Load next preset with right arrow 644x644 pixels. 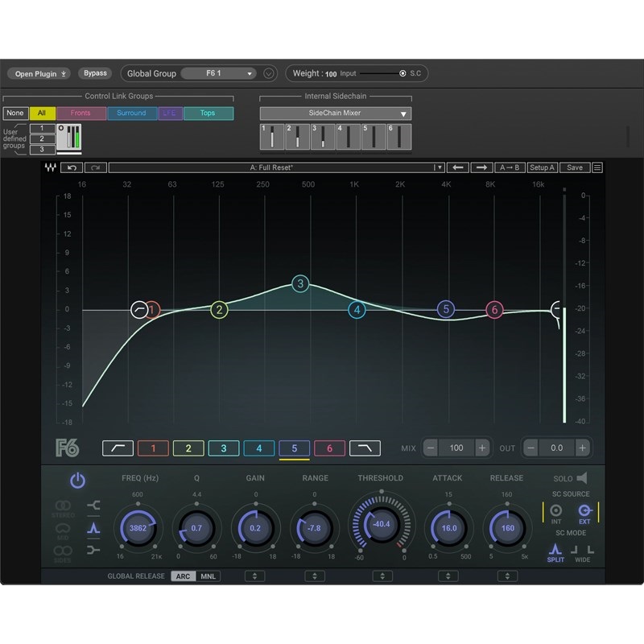(481, 167)
